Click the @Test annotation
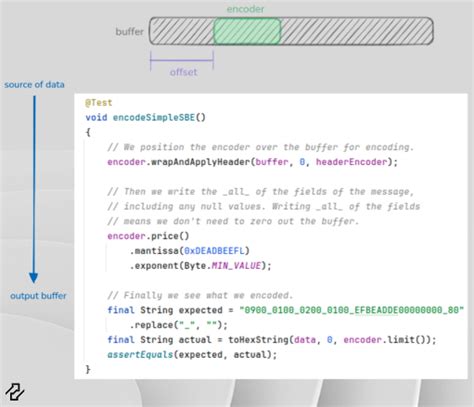The width and height of the screenshot is (474, 407). (99, 103)
